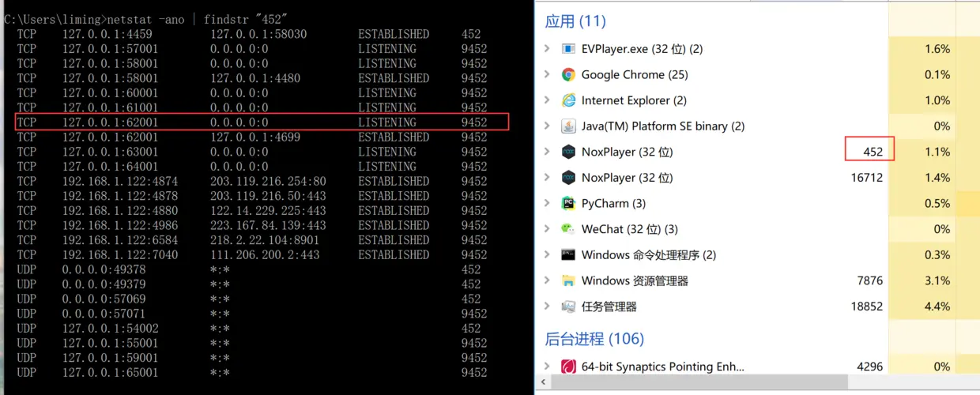This screenshot has height=395, width=980.
Task: Select the 任务管理器 process name
Action: click(x=609, y=307)
